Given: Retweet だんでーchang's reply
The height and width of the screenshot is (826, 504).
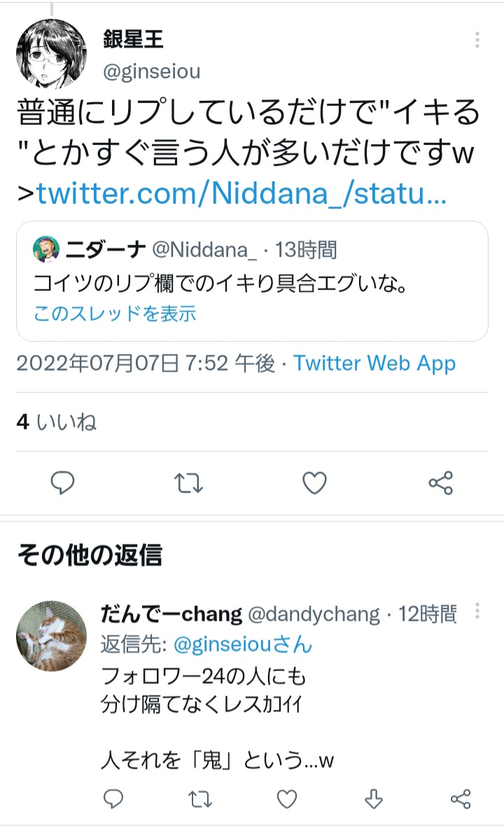Looking at the screenshot, I should 200,799.
